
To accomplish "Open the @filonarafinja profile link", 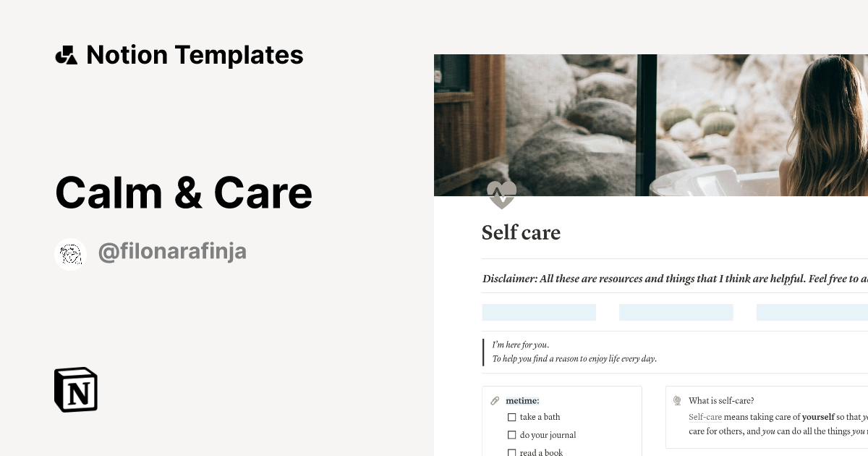I will point(172,251).
